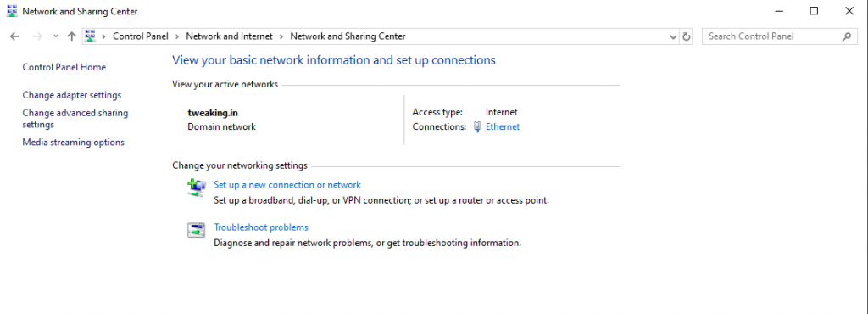The image size is (868, 314).
Task: Click the search magnifier icon
Action: coord(847,36)
